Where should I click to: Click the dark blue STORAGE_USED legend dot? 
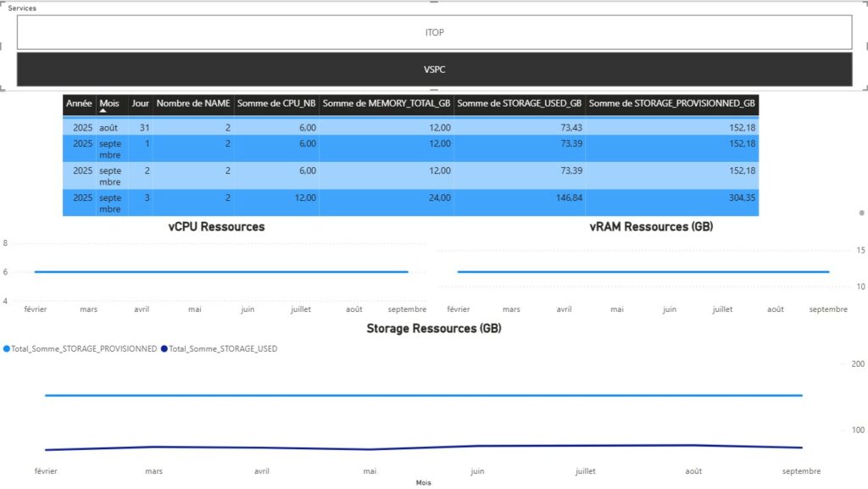(x=164, y=348)
